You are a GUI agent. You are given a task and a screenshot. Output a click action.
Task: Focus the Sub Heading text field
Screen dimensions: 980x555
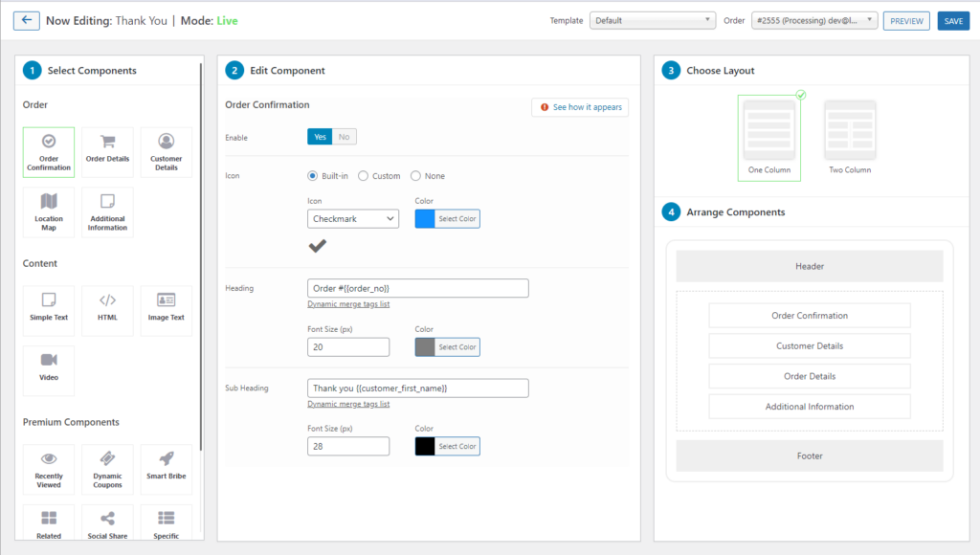tap(418, 388)
